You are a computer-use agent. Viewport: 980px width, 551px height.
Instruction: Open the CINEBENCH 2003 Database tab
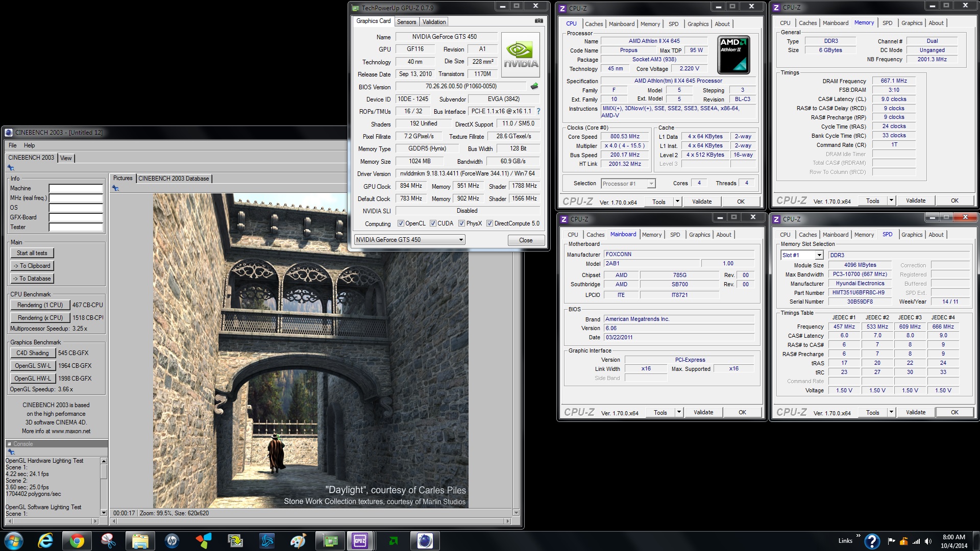[x=174, y=179]
